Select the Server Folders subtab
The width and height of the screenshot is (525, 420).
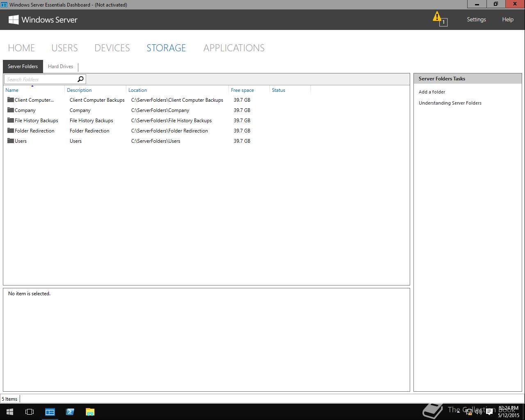(x=23, y=66)
